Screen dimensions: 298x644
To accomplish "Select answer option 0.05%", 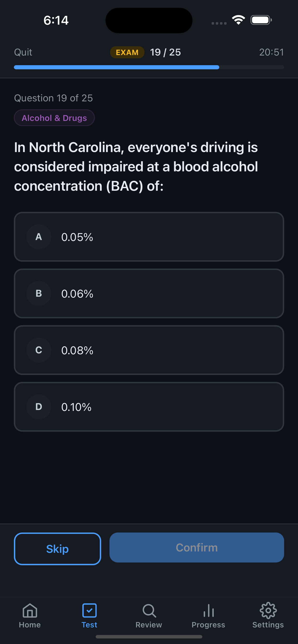I will click(149, 237).
